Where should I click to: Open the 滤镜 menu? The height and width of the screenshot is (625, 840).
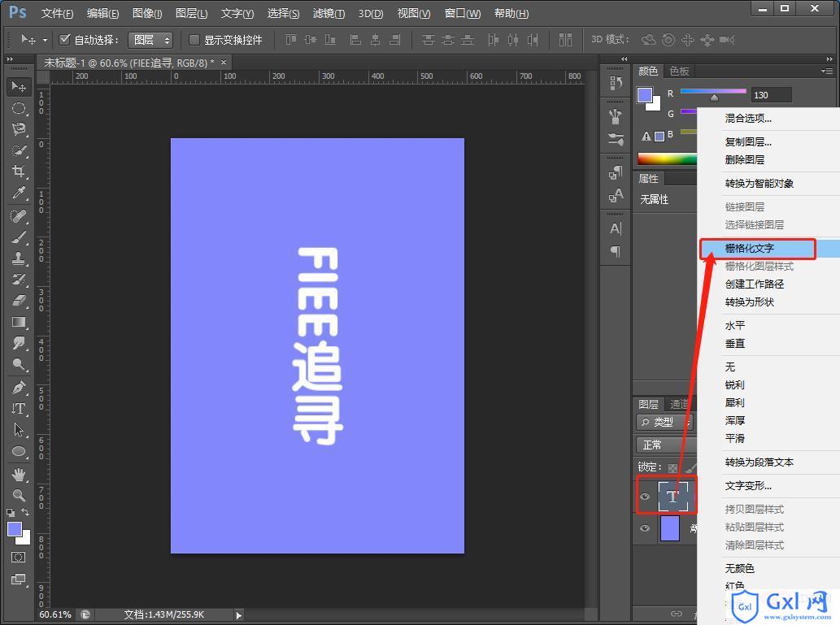click(x=329, y=13)
